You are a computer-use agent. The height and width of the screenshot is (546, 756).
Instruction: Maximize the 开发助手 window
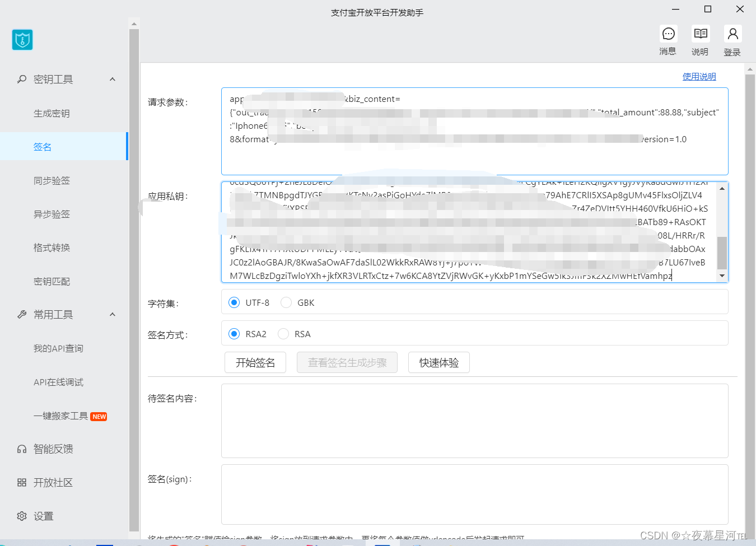tap(708, 9)
